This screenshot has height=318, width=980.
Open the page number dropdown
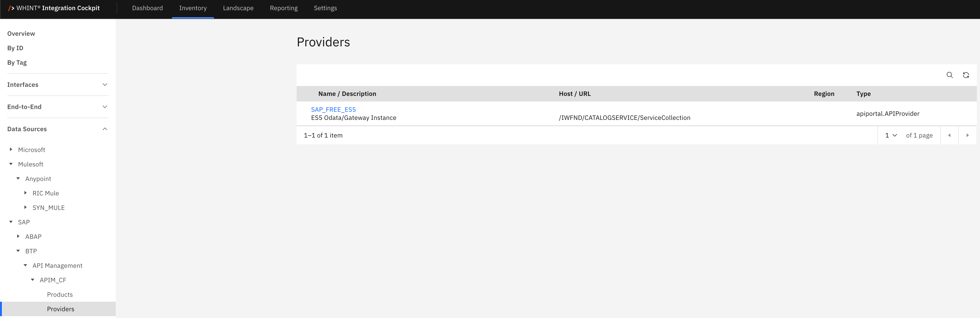click(891, 135)
